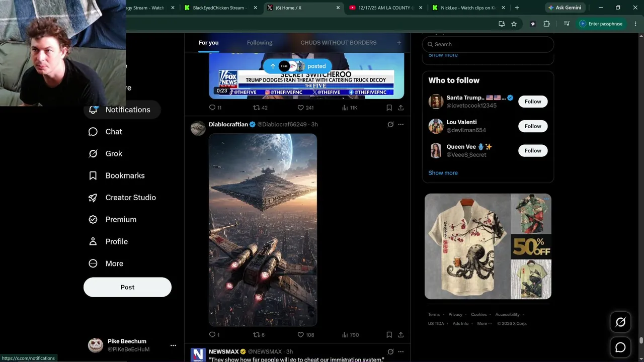Open More options in the X sidebar

107,263
